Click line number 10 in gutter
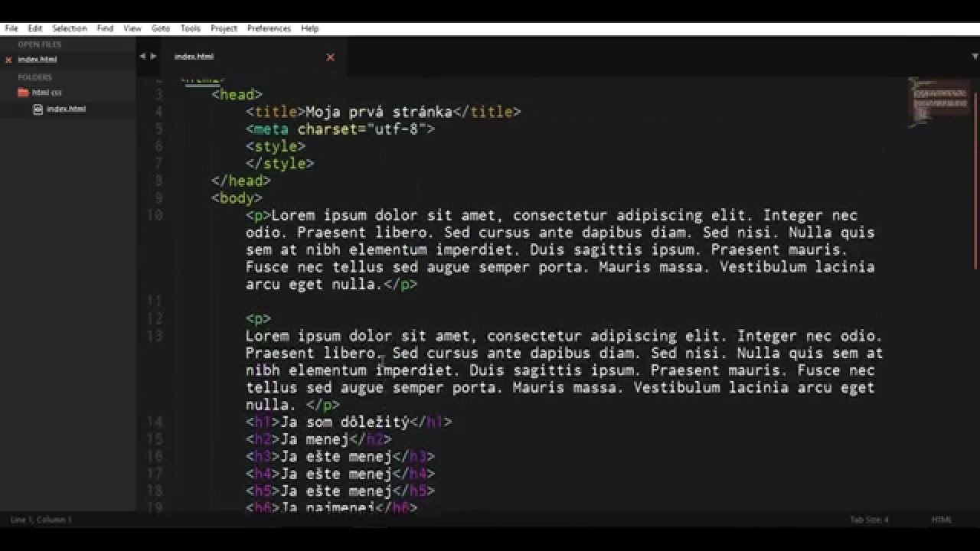Viewport: 980px width, 551px height. 154,215
